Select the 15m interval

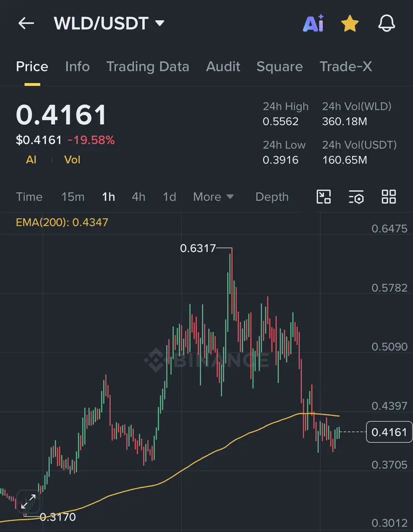point(73,197)
